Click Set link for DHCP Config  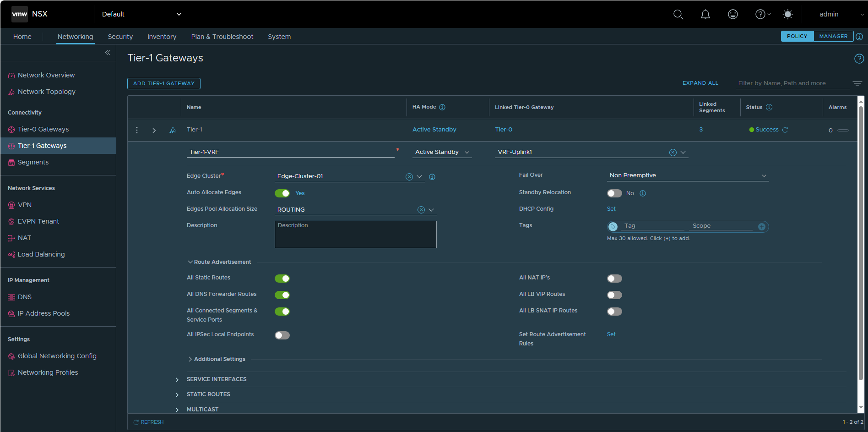(x=611, y=209)
